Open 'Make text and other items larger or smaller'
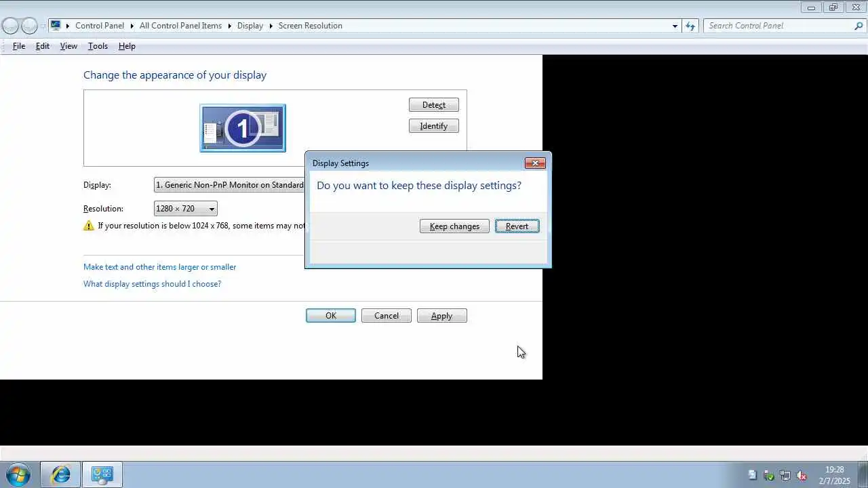The image size is (868, 488). coord(160,267)
